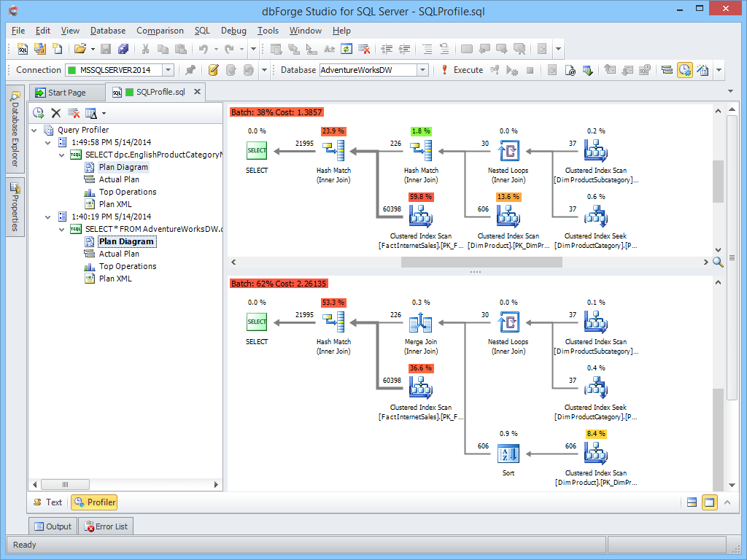Select Top Operations under first query
Viewport: 747px width, 560px height.
[128, 192]
